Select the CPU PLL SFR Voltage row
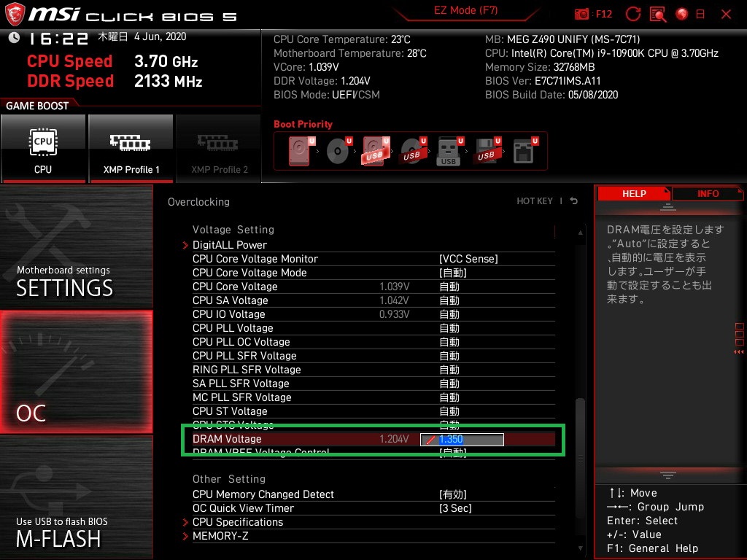Screen dimensions: 747x560 tap(373, 355)
